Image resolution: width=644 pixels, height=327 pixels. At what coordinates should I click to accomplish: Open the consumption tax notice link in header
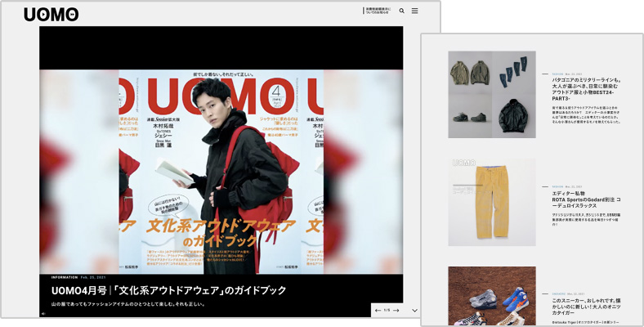tap(377, 11)
